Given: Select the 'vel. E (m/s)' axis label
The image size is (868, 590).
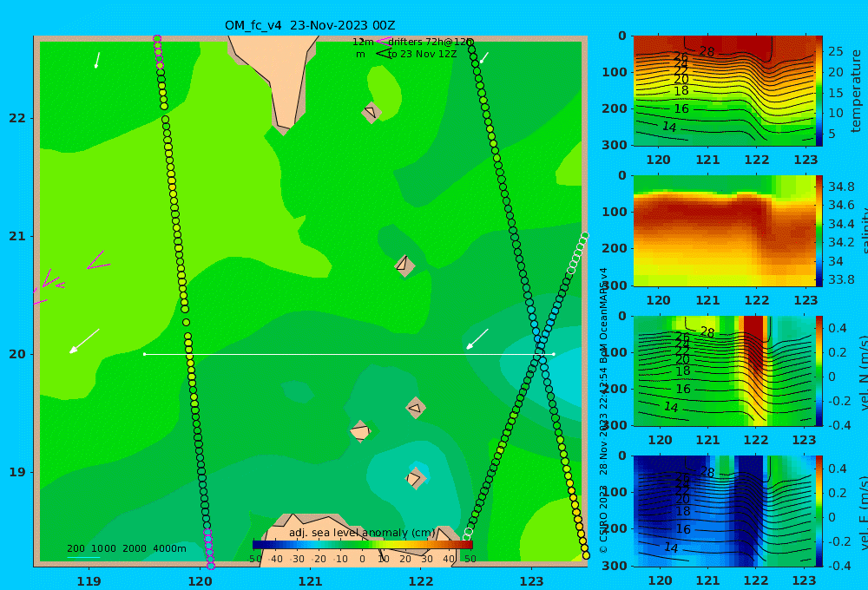Looking at the screenshot, I should click(x=864, y=513).
